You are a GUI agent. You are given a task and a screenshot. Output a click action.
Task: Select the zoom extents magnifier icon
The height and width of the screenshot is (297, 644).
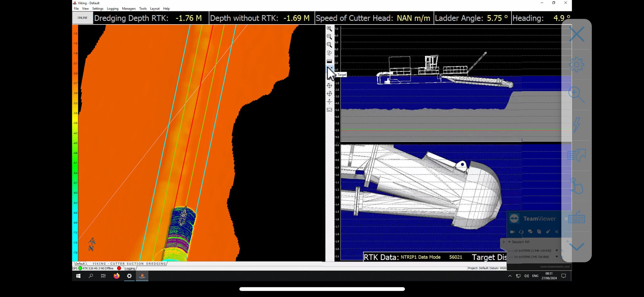pyautogui.click(x=329, y=45)
